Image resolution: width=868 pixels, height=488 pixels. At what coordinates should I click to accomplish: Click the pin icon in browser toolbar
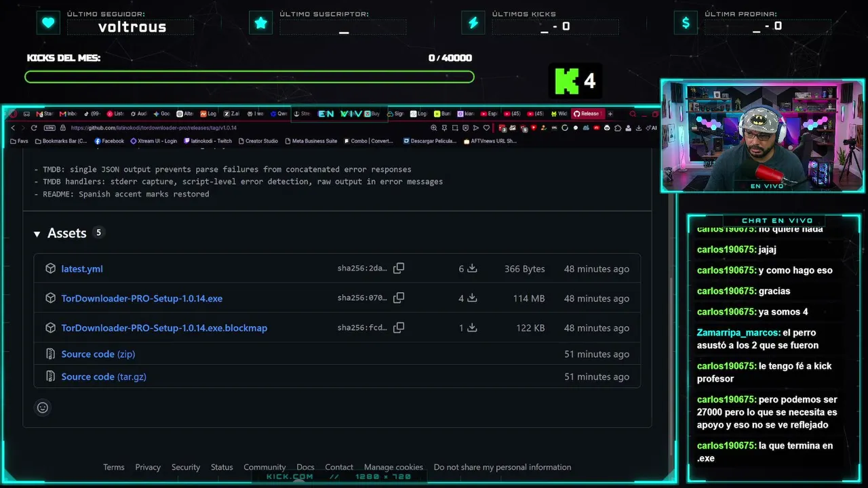pyautogui.click(x=445, y=127)
